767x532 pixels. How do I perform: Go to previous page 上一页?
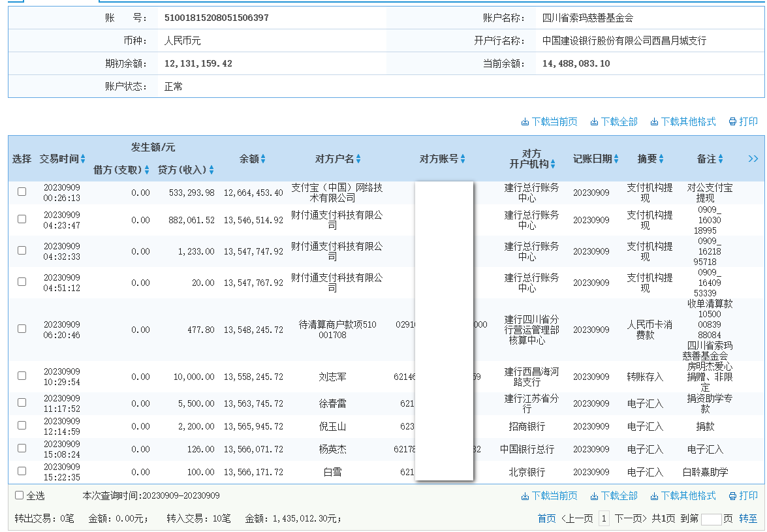click(577, 518)
